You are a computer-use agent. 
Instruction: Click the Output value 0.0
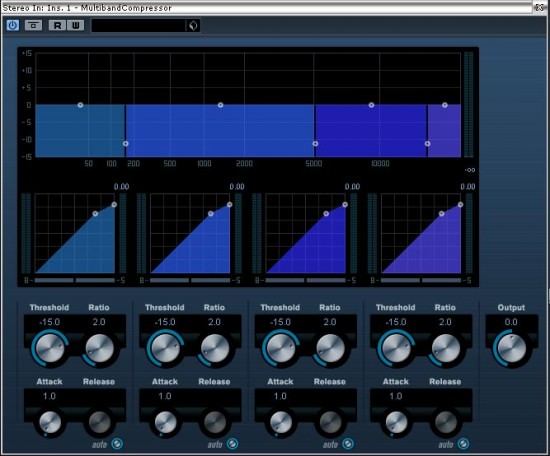(x=511, y=322)
